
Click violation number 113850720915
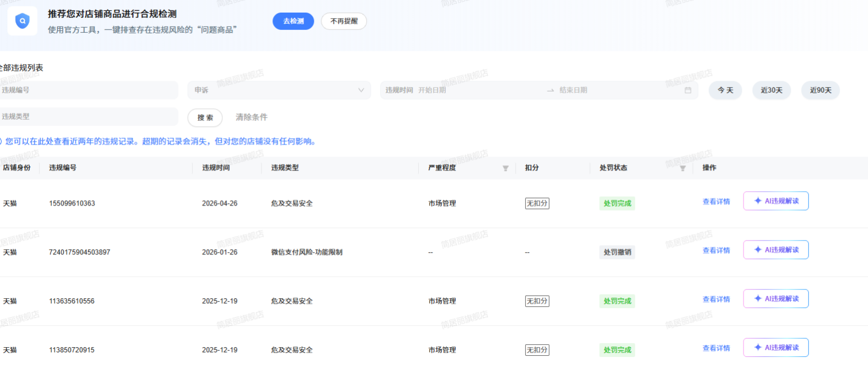tap(72, 351)
